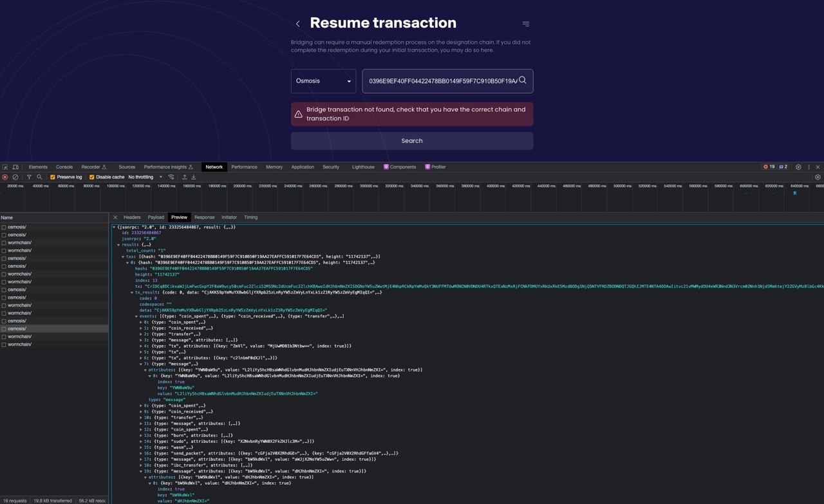This screenshot has width=824, height=504.
Task: Open the Response tab of the request
Action: coord(204,217)
